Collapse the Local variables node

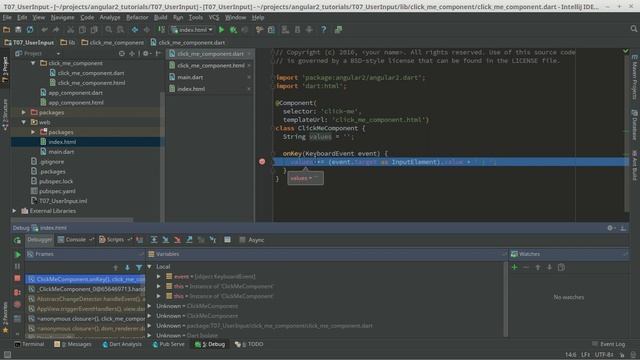149,267
